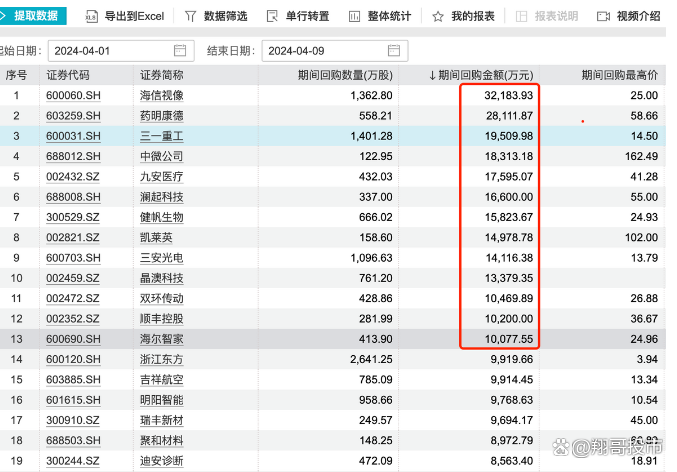Open stock code 002432.SZ link
677x472 pixels.
pos(73,177)
